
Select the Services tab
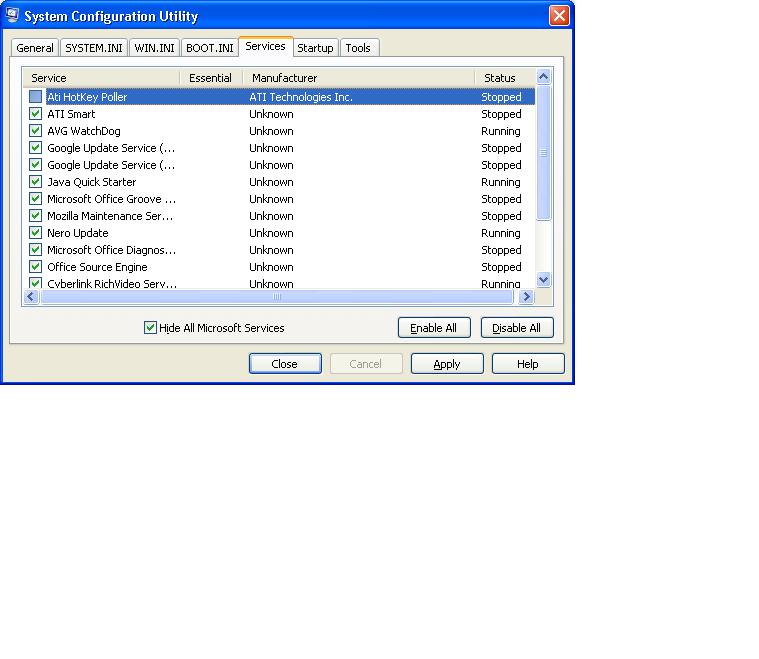pos(265,46)
